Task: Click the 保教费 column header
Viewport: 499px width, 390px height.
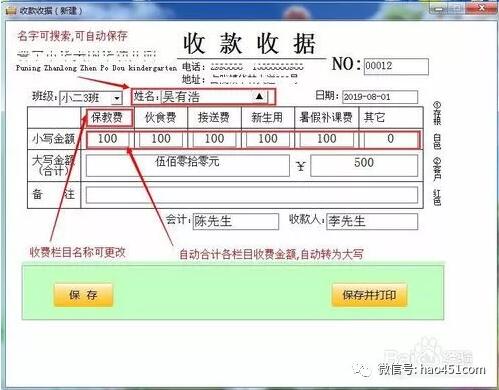Action: click(107, 117)
